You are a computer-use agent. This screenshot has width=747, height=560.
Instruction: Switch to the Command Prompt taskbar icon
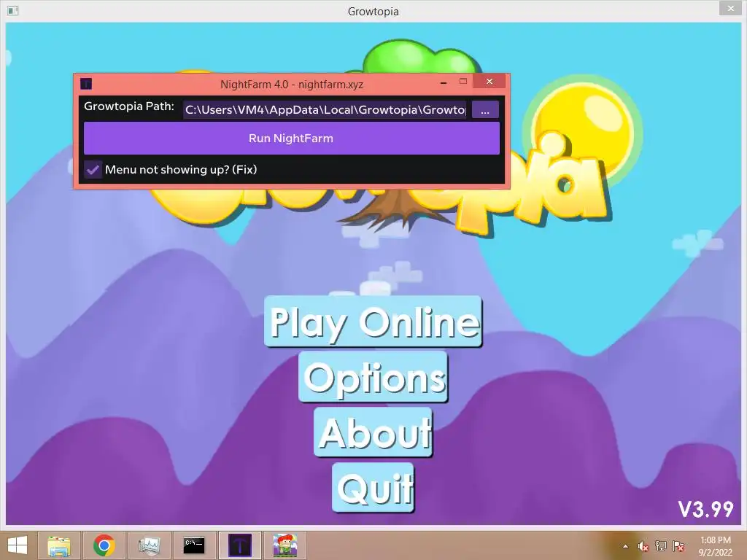(x=194, y=545)
